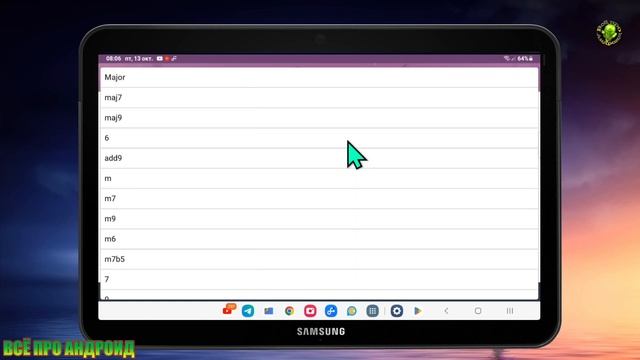Open the blue music note app icon
The height and width of the screenshot is (360, 640).
331,311
